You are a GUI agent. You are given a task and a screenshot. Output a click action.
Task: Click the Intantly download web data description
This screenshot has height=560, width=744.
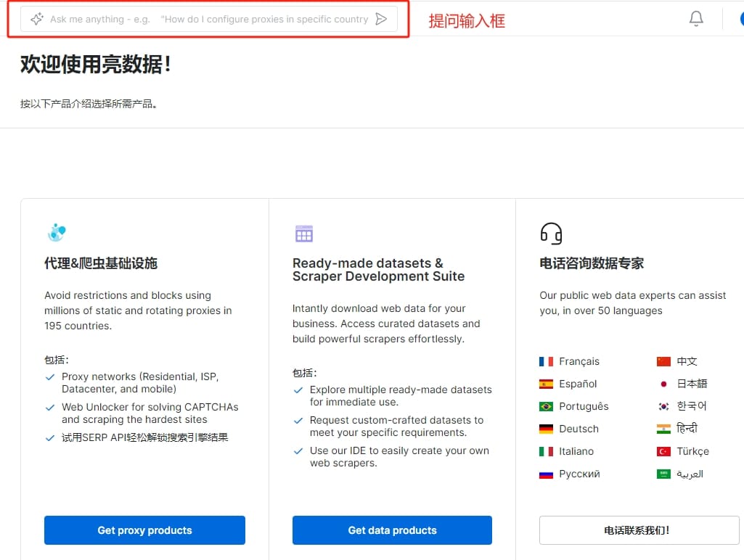click(x=386, y=324)
